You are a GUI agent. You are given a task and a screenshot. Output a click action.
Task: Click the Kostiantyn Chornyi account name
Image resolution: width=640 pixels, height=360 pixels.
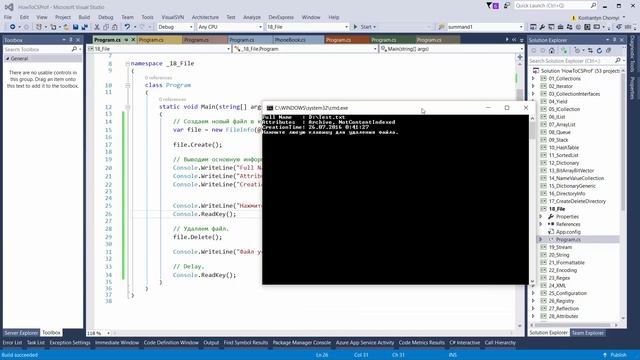tap(598, 18)
